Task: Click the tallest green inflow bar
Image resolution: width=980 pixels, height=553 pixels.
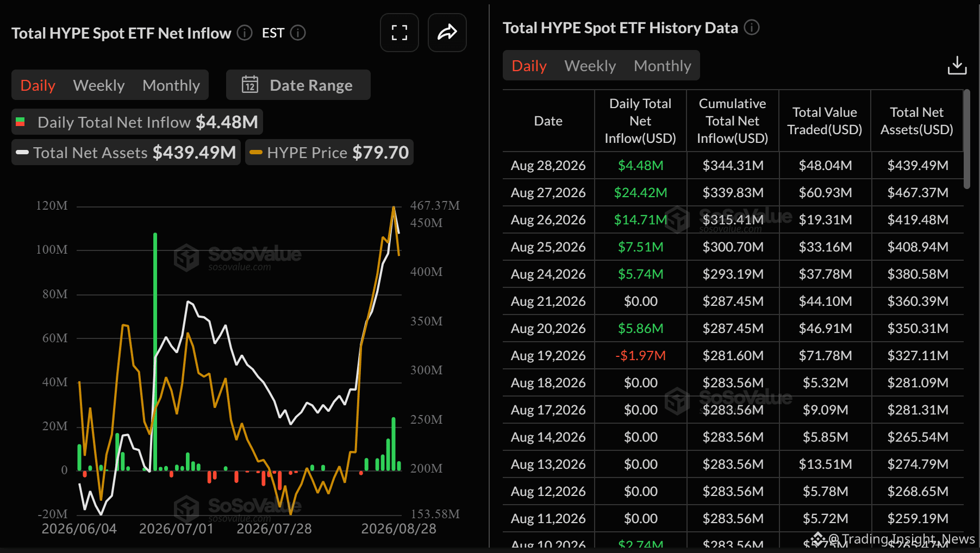Action: [155, 351]
